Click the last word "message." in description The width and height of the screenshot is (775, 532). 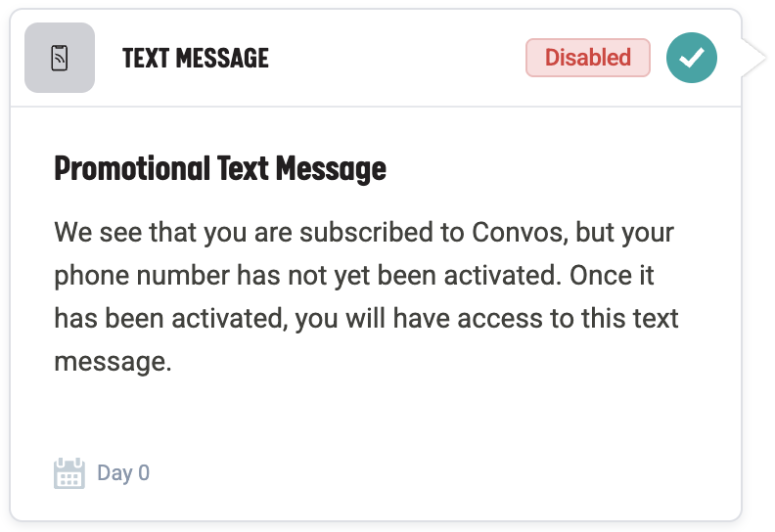click(113, 362)
